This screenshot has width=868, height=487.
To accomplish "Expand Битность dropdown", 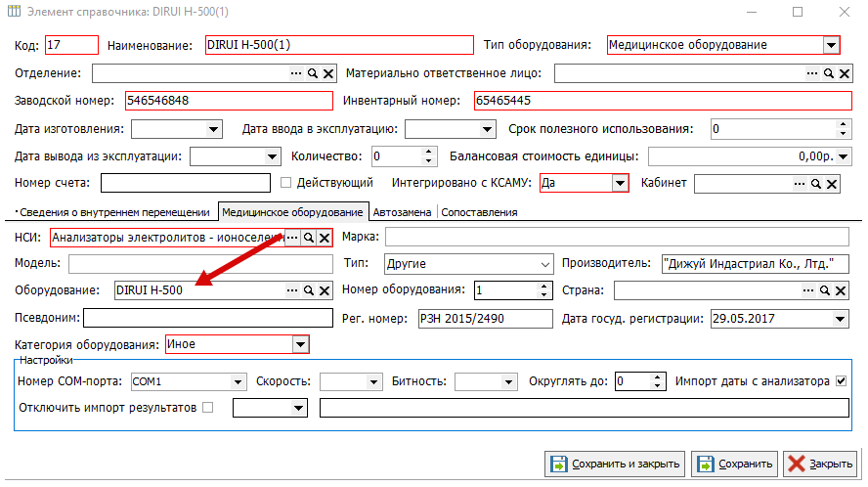I will (x=508, y=381).
